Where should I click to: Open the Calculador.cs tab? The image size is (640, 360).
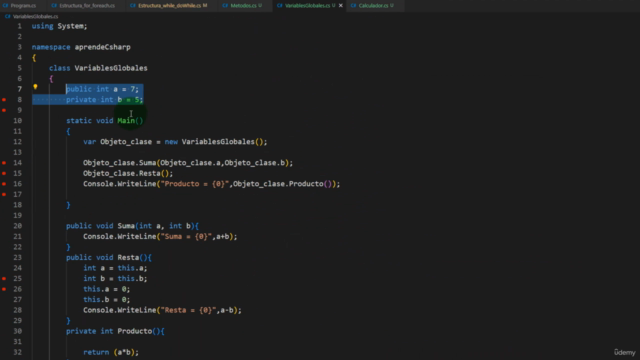click(x=373, y=6)
